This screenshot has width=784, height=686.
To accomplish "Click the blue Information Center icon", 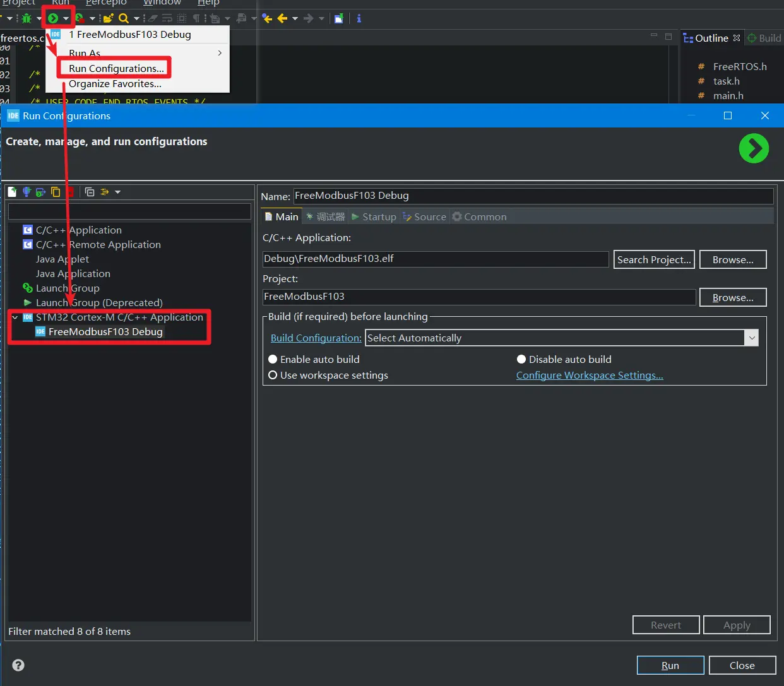I will tap(359, 18).
